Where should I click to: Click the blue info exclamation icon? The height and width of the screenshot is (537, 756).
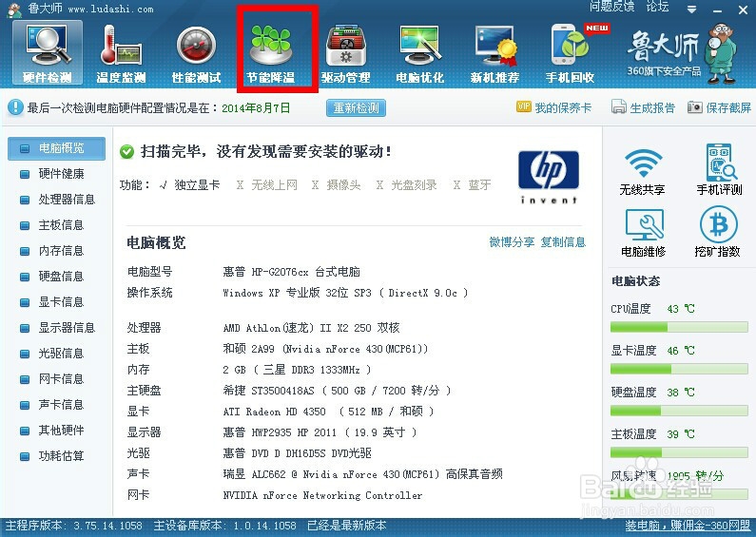[15, 107]
